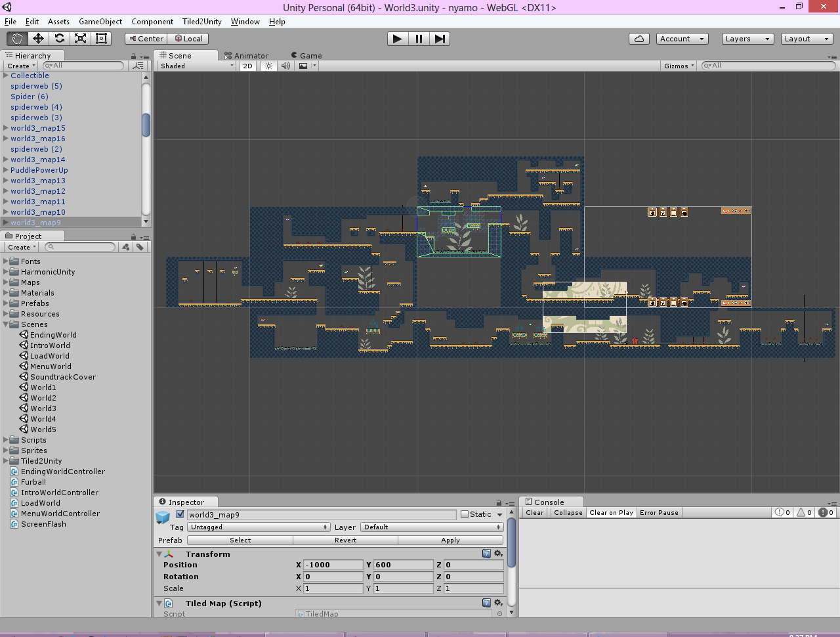The width and height of the screenshot is (840, 637).
Task: Click the prefab Apply button
Action: click(450, 540)
